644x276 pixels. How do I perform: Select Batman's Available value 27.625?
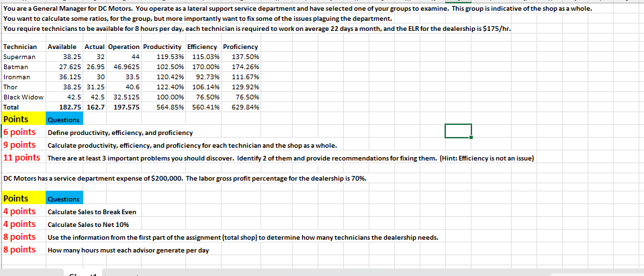pyautogui.click(x=64, y=66)
